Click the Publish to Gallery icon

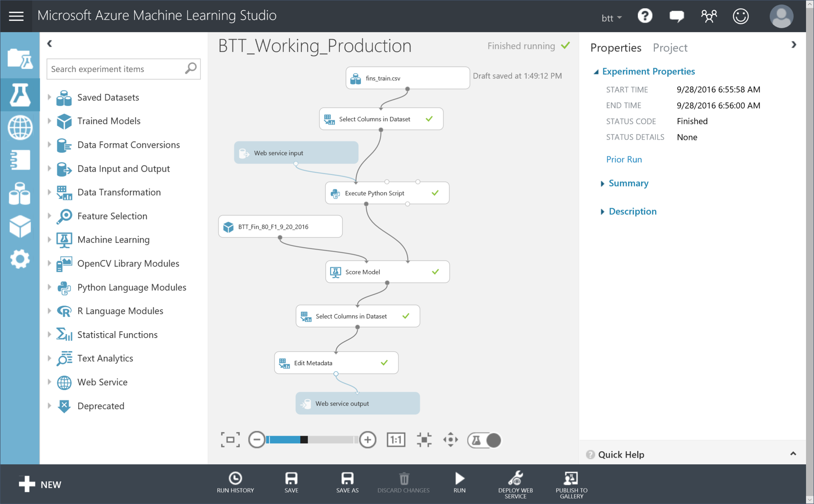[571, 483]
